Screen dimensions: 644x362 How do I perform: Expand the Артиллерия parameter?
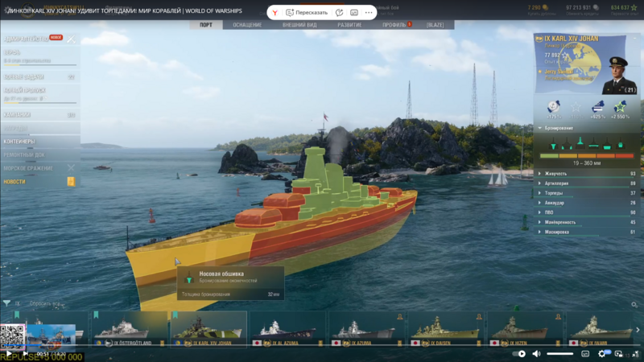point(587,183)
